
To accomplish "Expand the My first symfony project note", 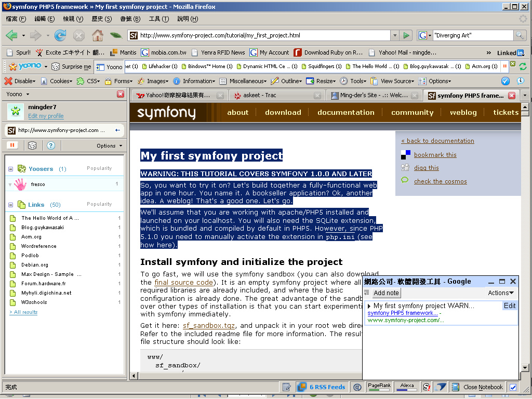I will 369,306.
